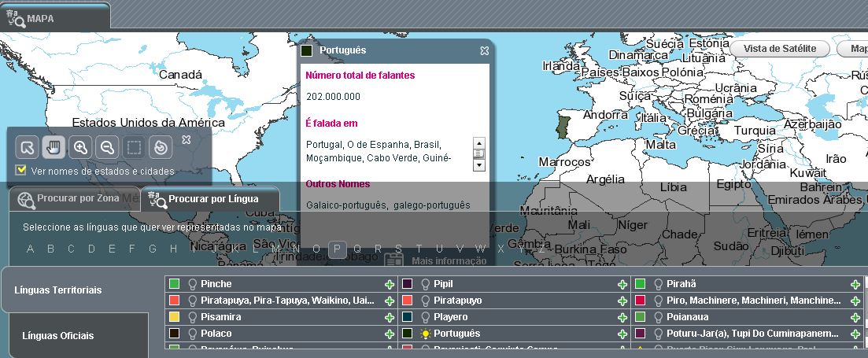Toggle Playero lightbulb visibility
The image size is (868, 358).
pos(425,317)
